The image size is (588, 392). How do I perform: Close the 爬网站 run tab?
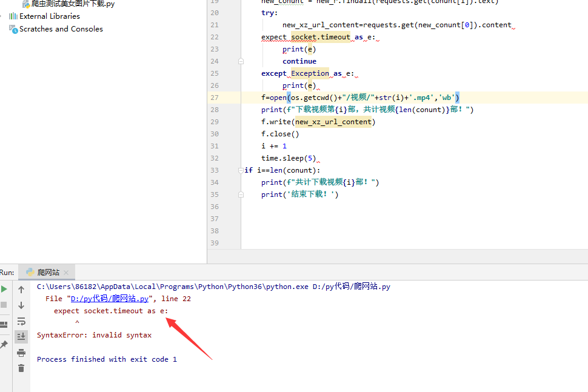tap(67, 273)
